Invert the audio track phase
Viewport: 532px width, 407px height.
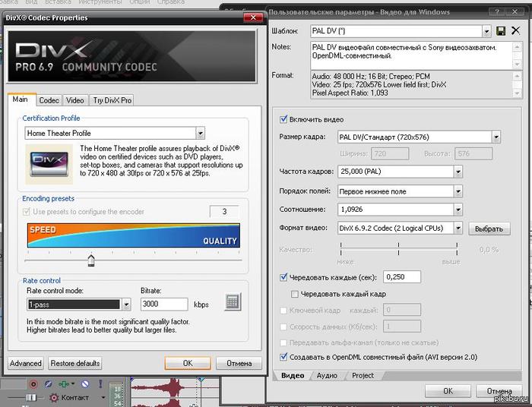click(48, 384)
